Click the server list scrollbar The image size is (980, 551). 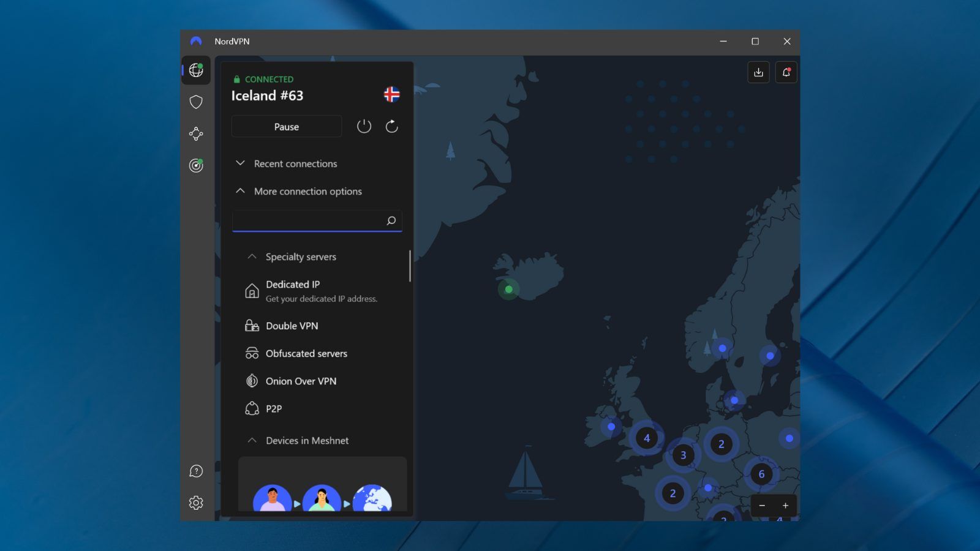tap(410, 266)
